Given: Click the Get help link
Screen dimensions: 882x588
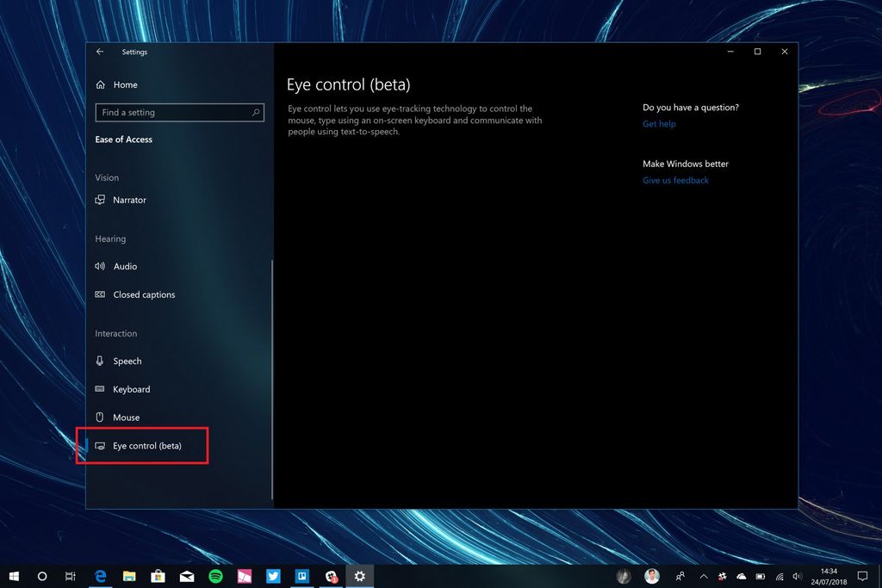Looking at the screenshot, I should tap(658, 124).
